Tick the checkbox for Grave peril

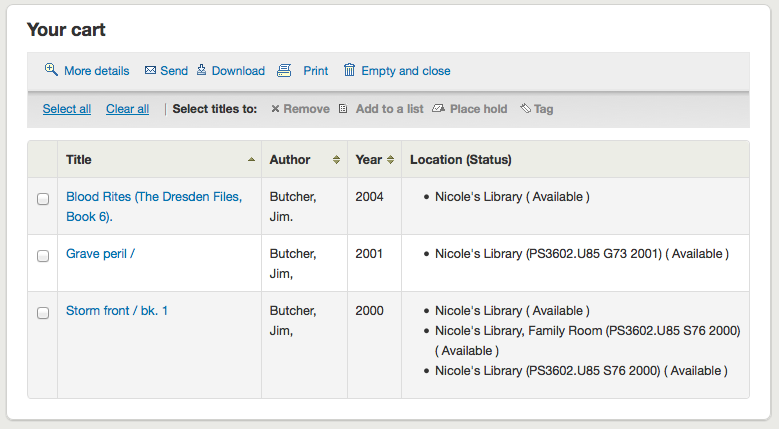click(x=43, y=256)
